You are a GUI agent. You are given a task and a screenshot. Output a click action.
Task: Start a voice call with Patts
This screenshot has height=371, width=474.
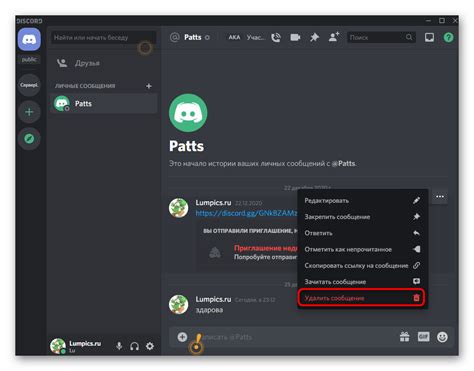pos(276,38)
